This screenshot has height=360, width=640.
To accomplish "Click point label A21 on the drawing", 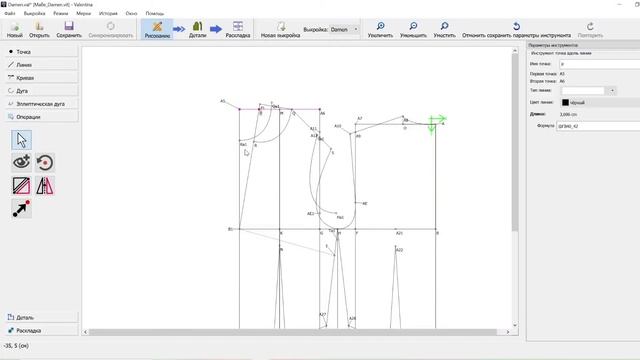I will point(399,233).
